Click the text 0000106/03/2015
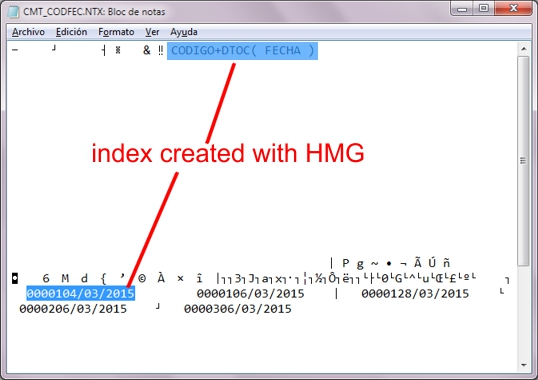 click(x=250, y=294)
